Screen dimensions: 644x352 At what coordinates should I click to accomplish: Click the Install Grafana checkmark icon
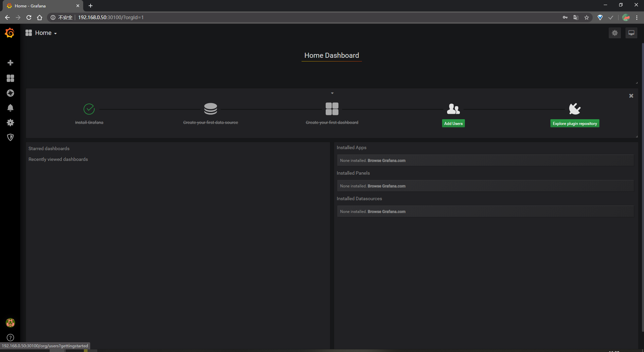tap(89, 109)
